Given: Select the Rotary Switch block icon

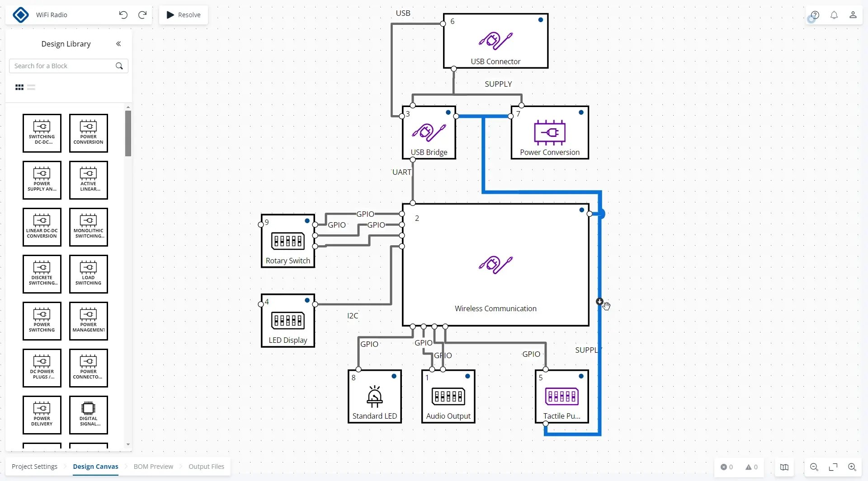Looking at the screenshot, I should click(288, 241).
